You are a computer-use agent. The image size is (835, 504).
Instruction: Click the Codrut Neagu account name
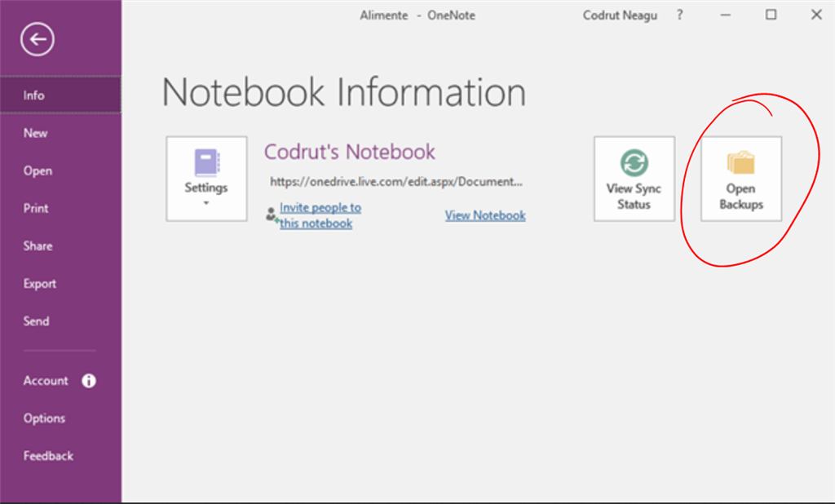point(620,15)
